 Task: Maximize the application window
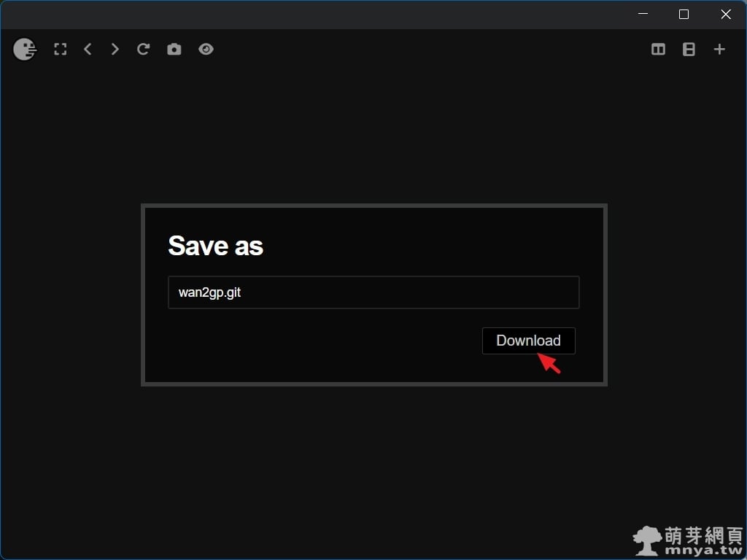(x=684, y=14)
